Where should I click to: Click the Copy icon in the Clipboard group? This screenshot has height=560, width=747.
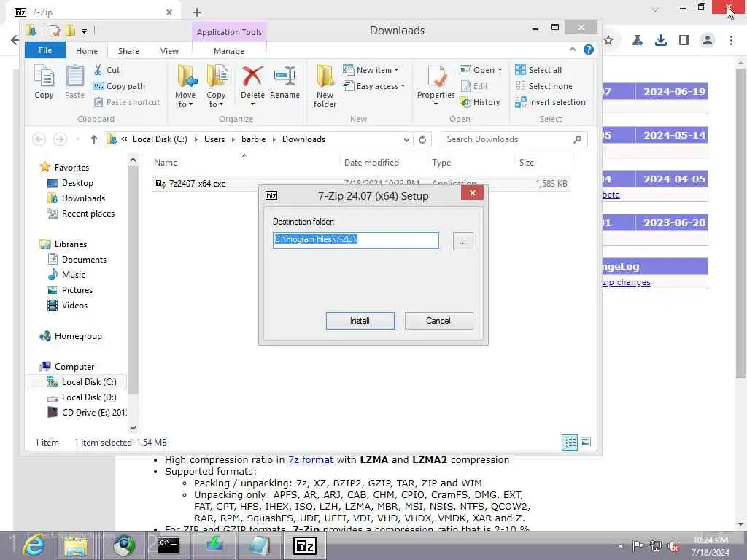[x=44, y=82]
